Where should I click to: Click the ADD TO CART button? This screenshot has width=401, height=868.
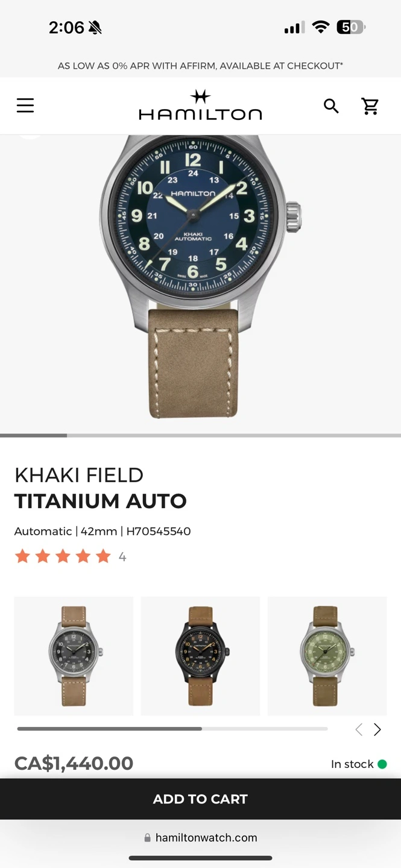(x=200, y=799)
